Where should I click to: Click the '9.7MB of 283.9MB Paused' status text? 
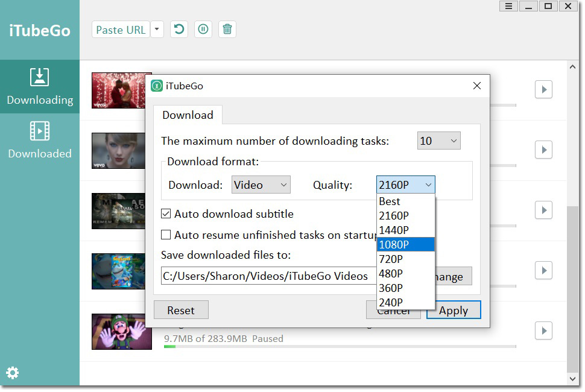tap(224, 339)
